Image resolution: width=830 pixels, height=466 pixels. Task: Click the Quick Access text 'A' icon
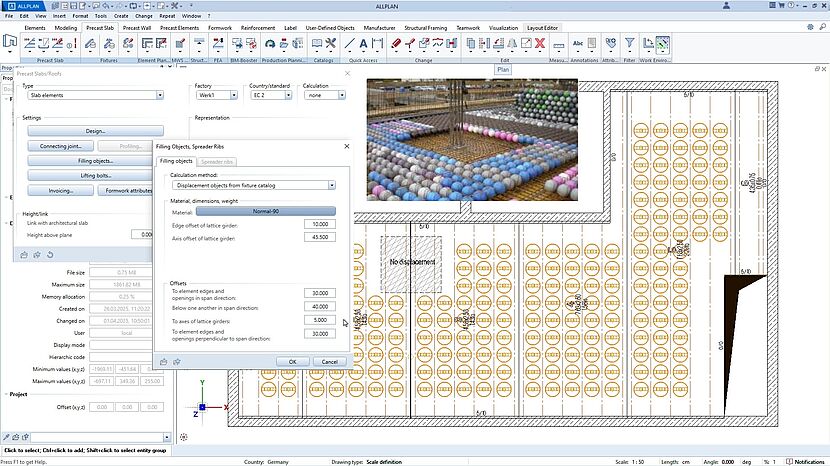coord(363,44)
